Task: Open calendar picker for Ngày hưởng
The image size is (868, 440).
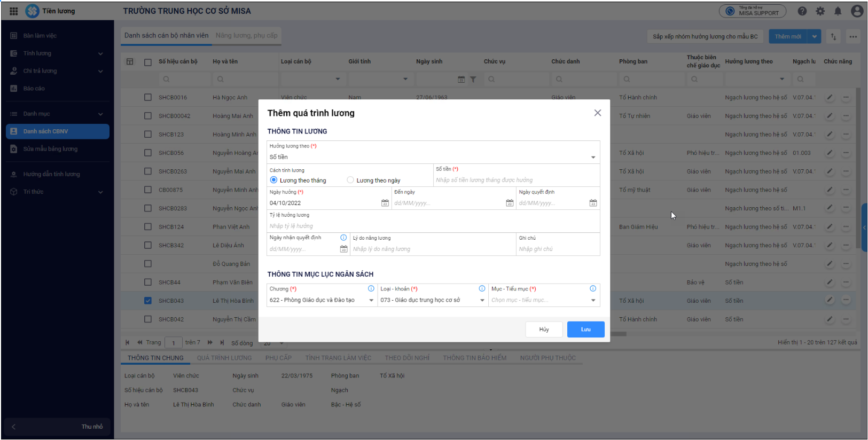Action: click(x=385, y=203)
